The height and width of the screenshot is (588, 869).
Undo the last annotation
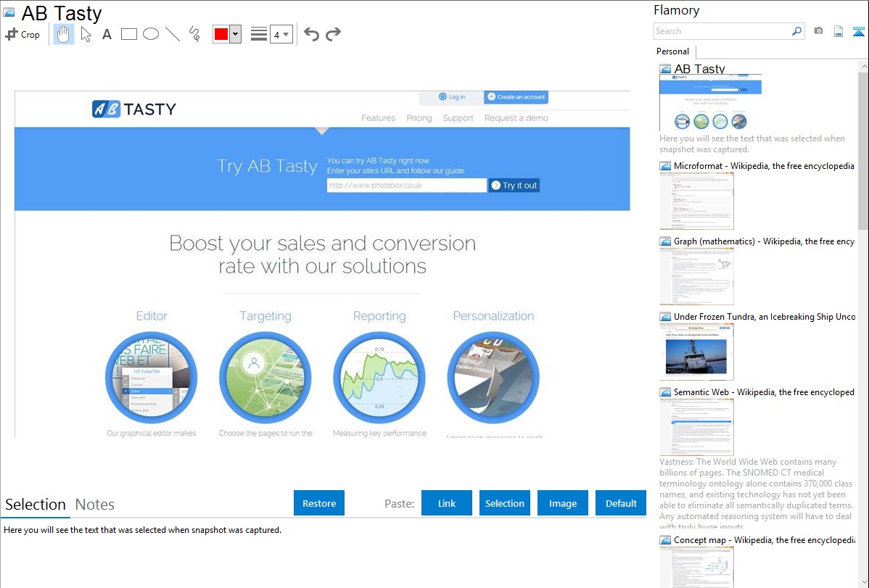[x=311, y=34]
